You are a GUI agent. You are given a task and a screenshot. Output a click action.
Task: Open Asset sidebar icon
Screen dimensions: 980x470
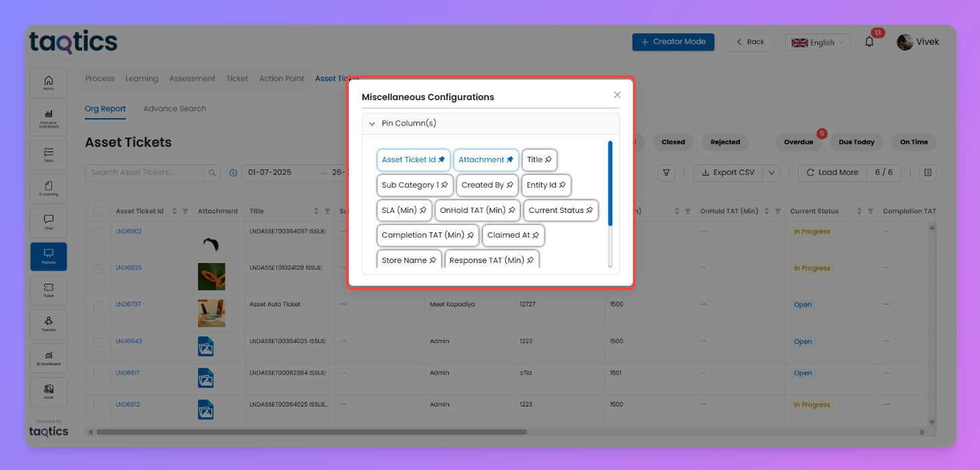(x=49, y=392)
